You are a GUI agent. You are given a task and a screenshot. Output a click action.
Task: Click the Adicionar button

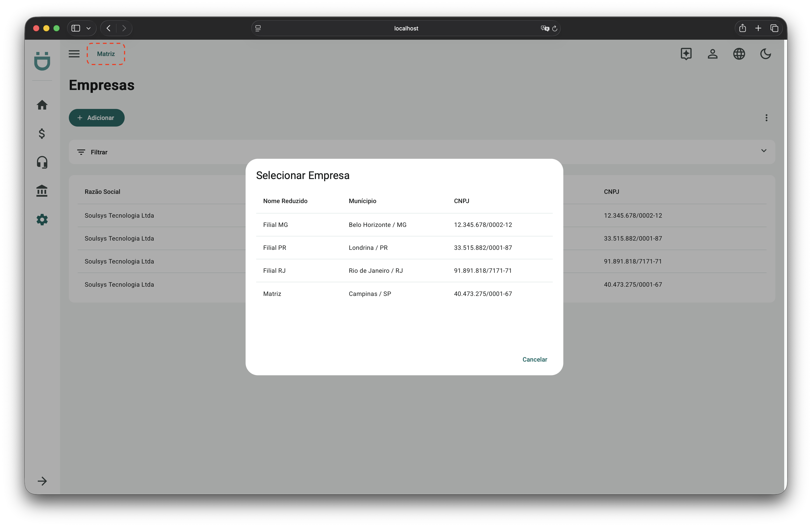pyautogui.click(x=97, y=118)
